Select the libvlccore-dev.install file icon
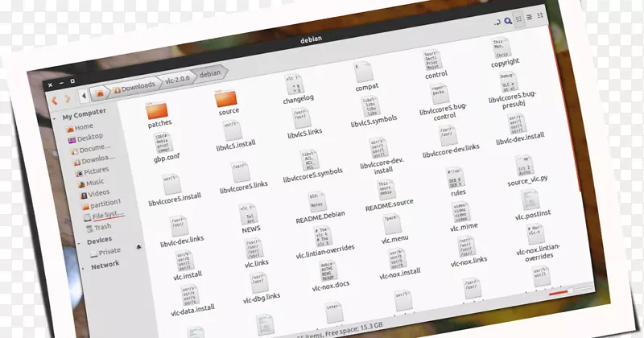 [x=378, y=148]
